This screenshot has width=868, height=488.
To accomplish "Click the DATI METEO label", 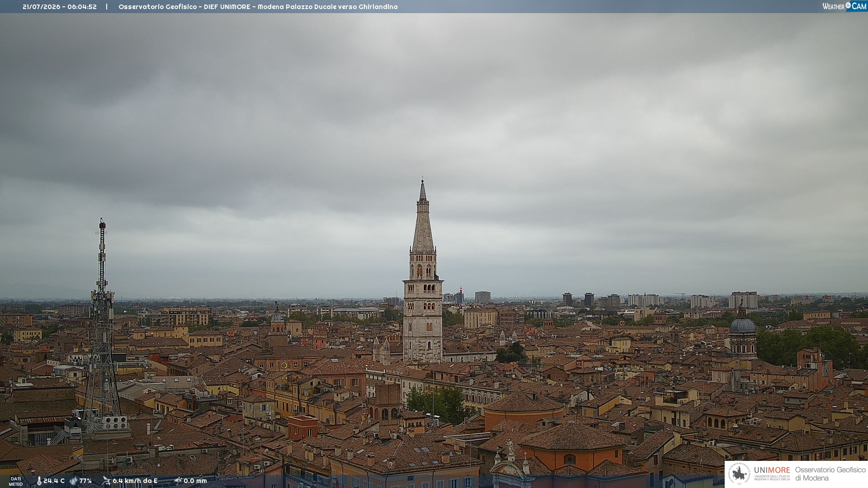I will point(16,482).
